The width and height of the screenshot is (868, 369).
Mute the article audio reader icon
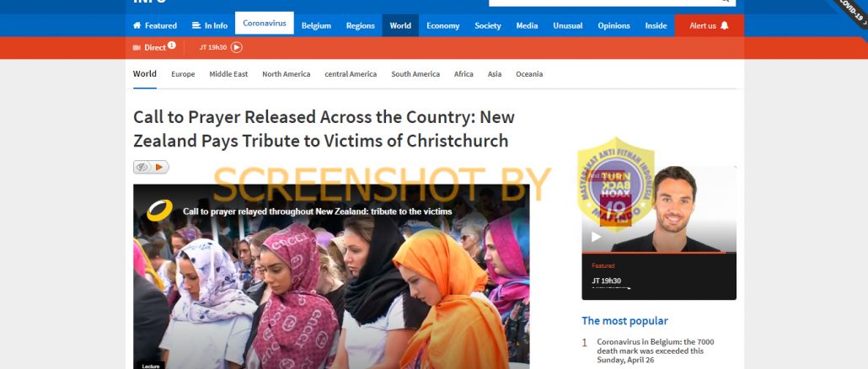point(142,167)
